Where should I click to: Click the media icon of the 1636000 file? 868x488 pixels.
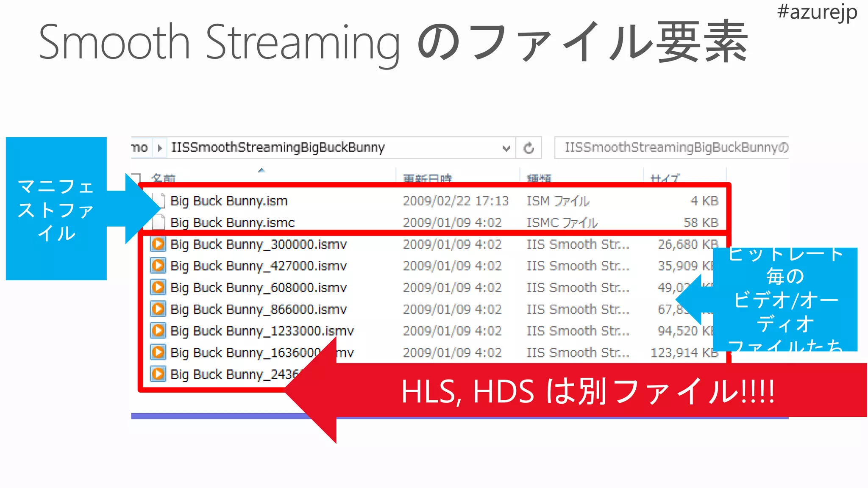click(158, 352)
